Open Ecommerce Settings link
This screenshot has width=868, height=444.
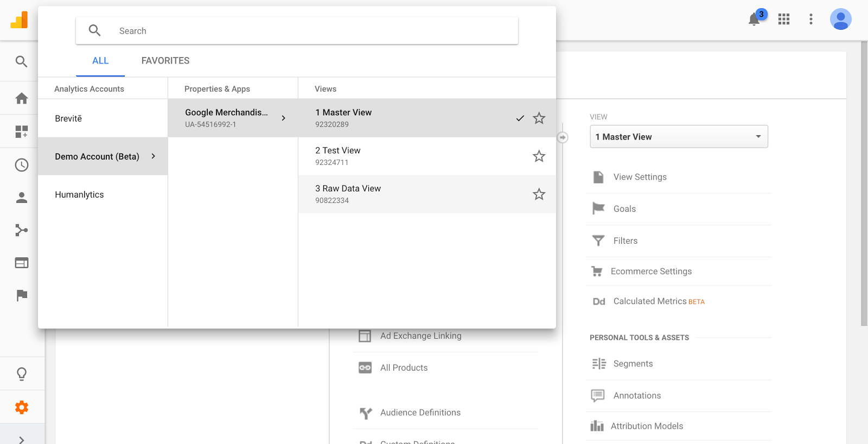pos(651,271)
